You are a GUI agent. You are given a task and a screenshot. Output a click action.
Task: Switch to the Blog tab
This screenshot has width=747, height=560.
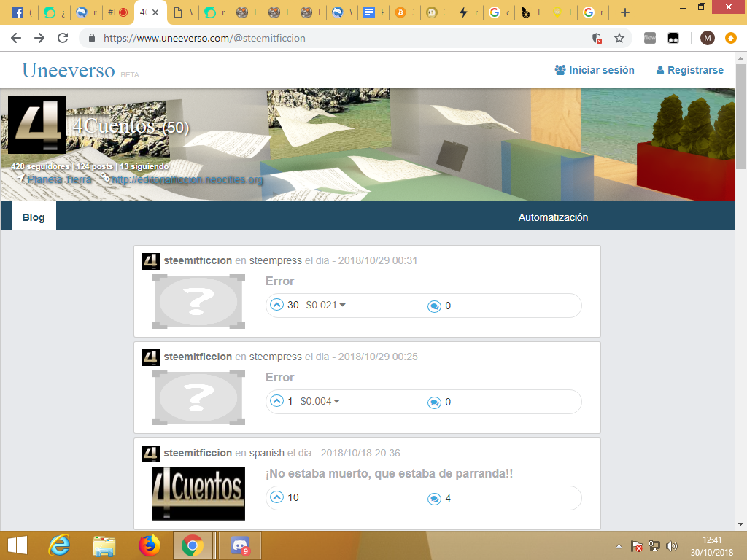click(x=34, y=216)
